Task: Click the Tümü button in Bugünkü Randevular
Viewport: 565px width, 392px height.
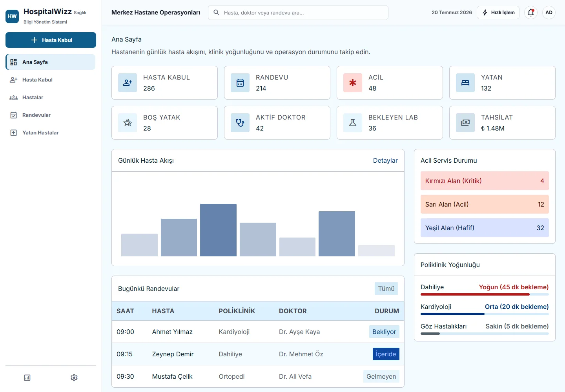Action: coord(386,289)
